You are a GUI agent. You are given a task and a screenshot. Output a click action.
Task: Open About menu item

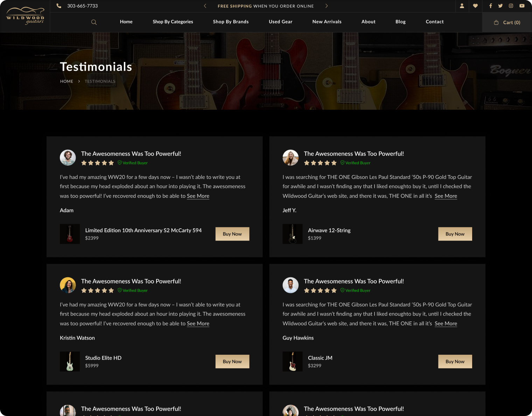coord(369,22)
